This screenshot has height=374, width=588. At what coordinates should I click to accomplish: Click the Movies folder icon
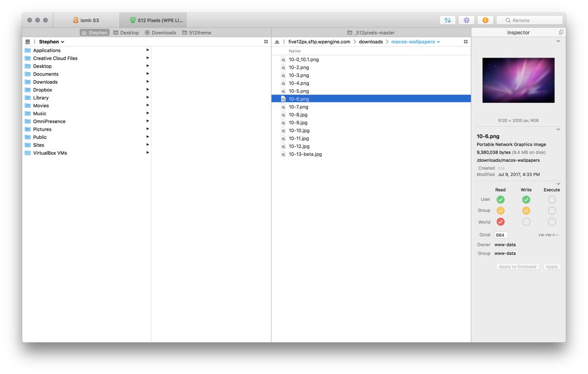(28, 105)
